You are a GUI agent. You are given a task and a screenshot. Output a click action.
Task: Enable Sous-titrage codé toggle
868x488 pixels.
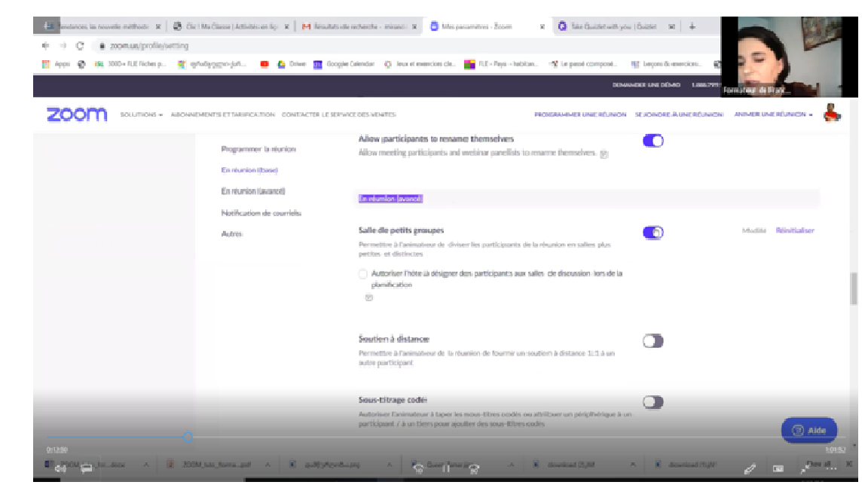(653, 402)
